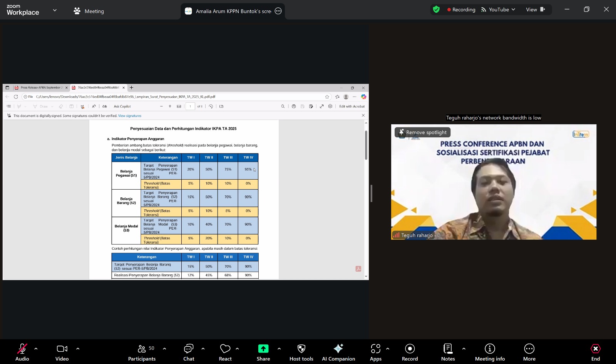
Task: Expand audio options arrow beside Audio
Action: [x=36, y=349]
